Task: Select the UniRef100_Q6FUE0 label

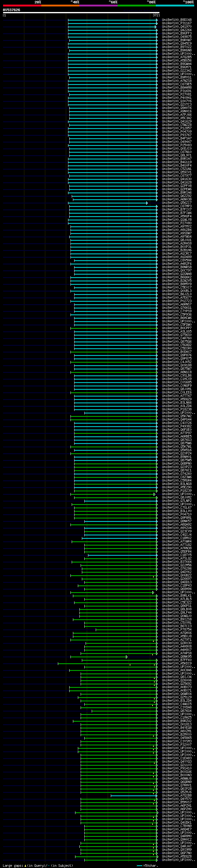Action: click(177, 430)
